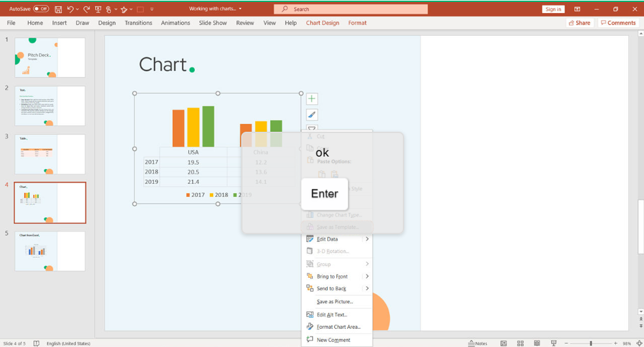Choose Format Chart Area menu entry
Viewport: 644px width, 347px height.
tap(337, 327)
